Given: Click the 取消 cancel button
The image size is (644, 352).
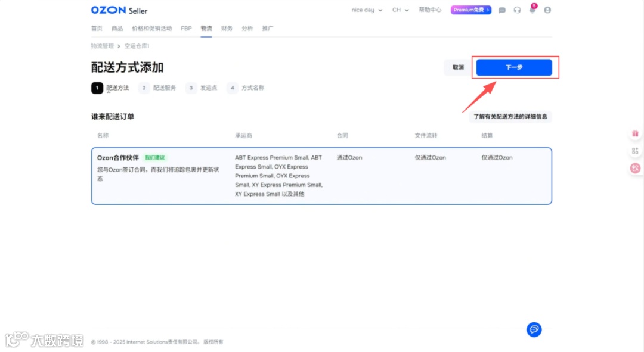Looking at the screenshot, I should [x=458, y=67].
